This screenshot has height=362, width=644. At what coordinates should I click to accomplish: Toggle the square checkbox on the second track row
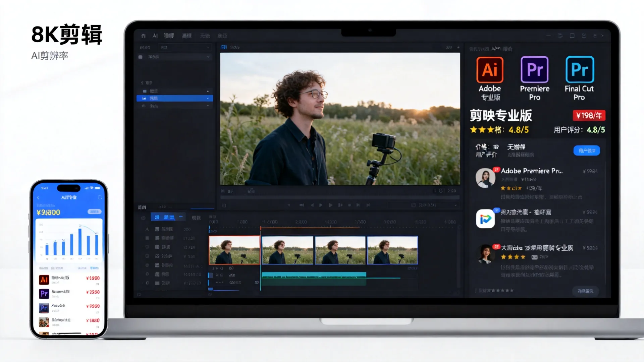(x=147, y=238)
